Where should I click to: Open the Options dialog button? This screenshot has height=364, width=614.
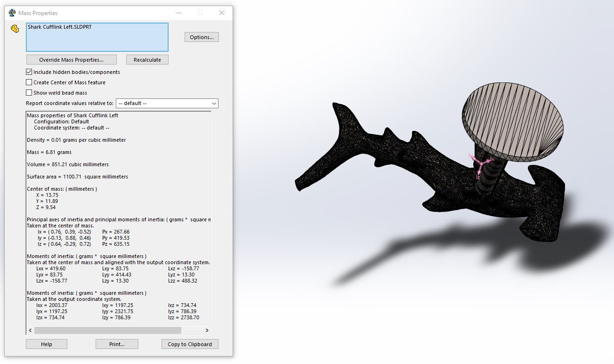202,37
